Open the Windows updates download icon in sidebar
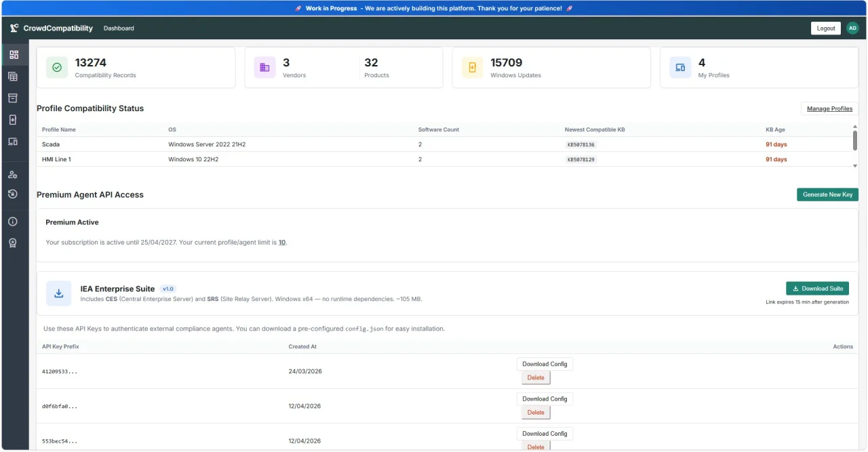This screenshot has height=452, width=868. point(13,120)
